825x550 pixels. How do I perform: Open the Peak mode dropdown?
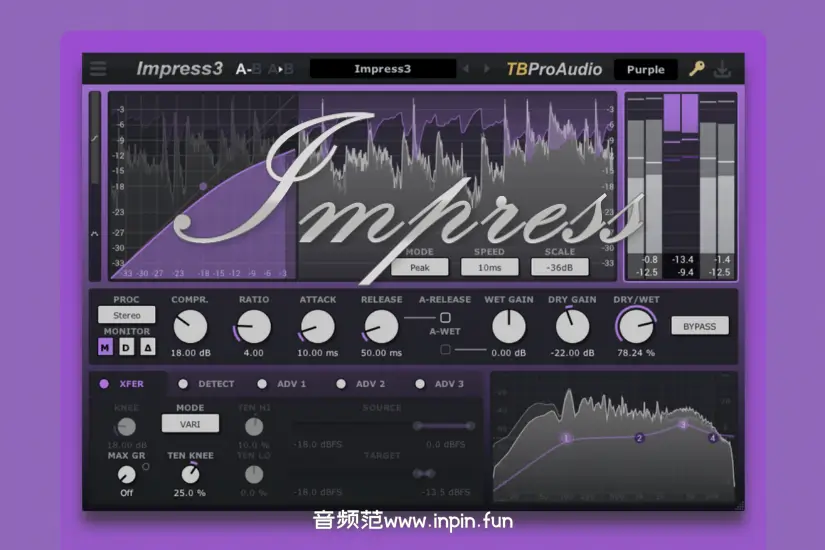pyautogui.click(x=420, y=267)
